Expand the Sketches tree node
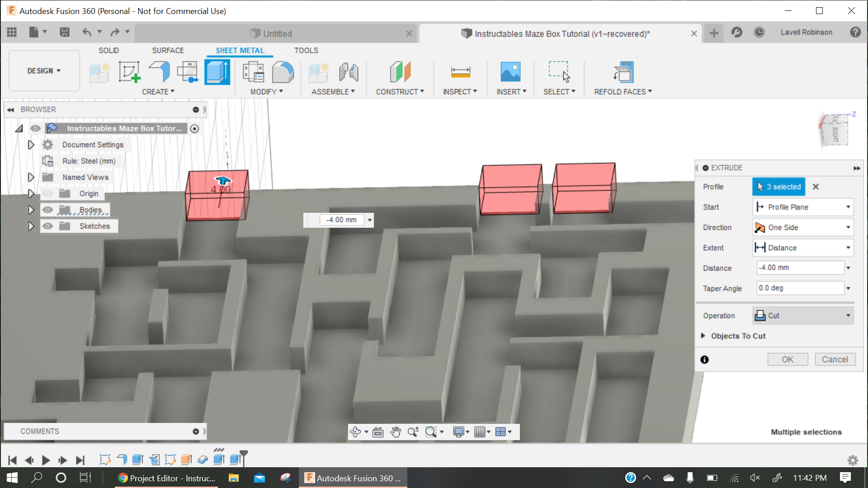The height and width of the screenshot is (488, 868). point(31,226)
